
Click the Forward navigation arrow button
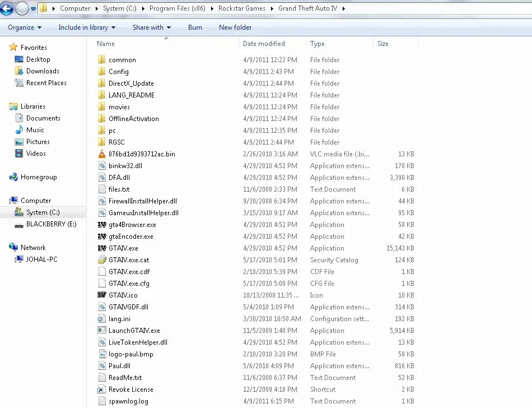tap(22, 8)
